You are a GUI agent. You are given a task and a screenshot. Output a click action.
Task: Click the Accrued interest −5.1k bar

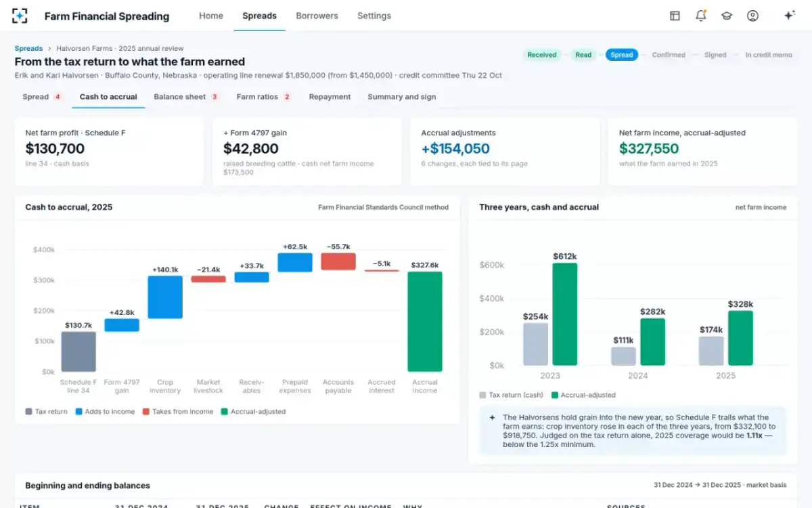[382, 271]
